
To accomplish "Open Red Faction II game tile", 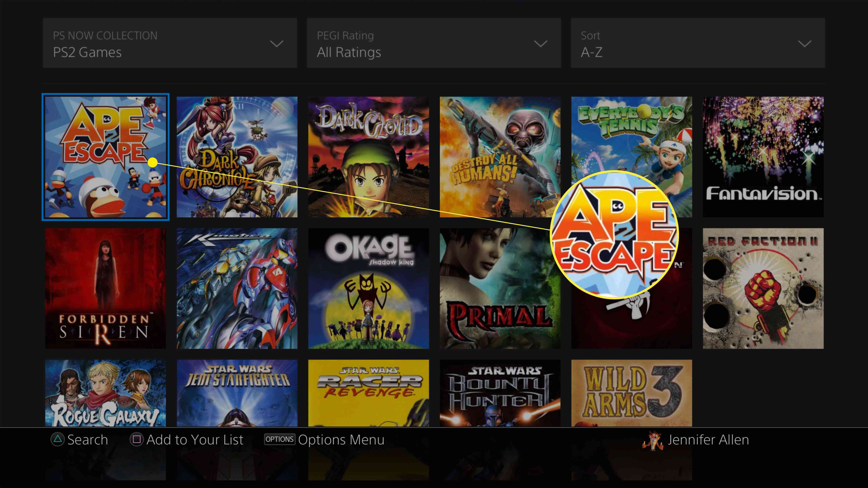I will coord(763,288).
